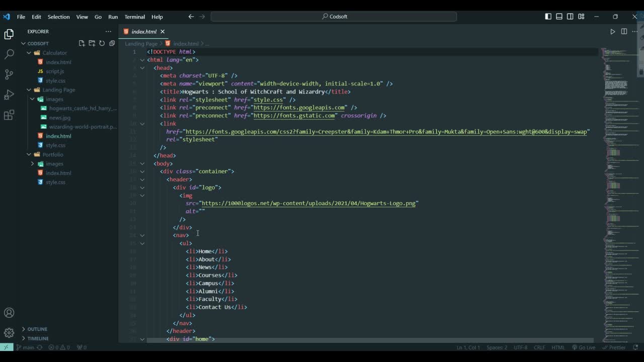Open news.jpg in images folder
The width and height of the screenshot is (644, 362).
[x=59, y=118]
